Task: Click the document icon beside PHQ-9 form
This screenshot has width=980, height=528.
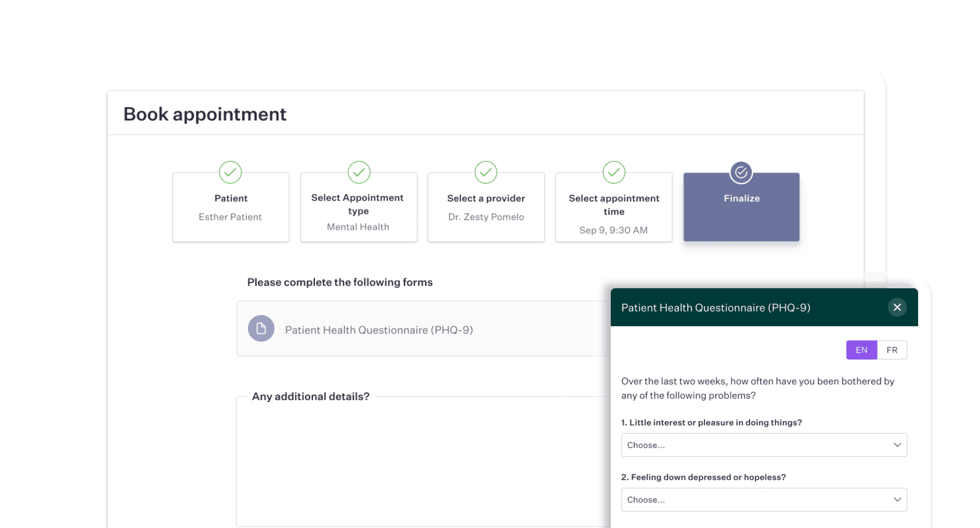Action: [x=261, y=328]
